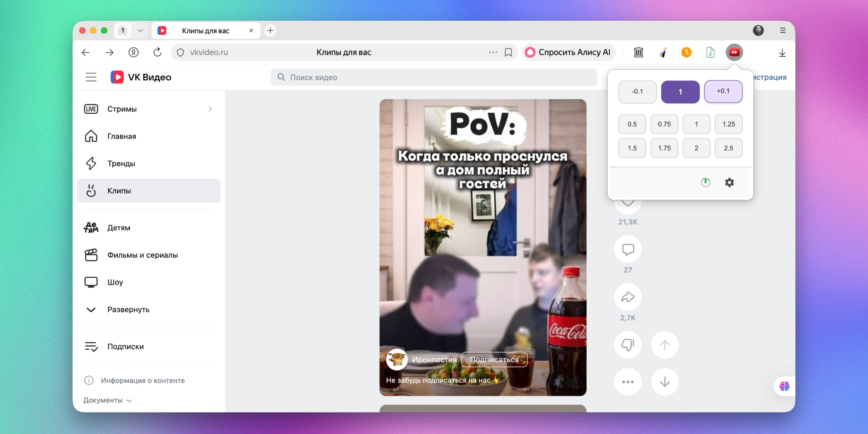Set playback speed preset to 1.75
This screenshot has height=434, width=868.
pos(664,148)
